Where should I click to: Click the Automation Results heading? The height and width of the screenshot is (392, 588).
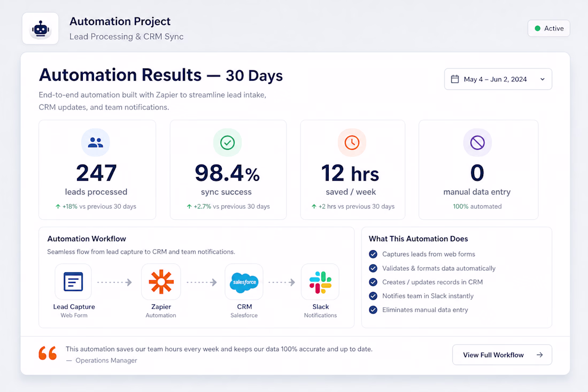pyautogui.click(x=161, y=75)
